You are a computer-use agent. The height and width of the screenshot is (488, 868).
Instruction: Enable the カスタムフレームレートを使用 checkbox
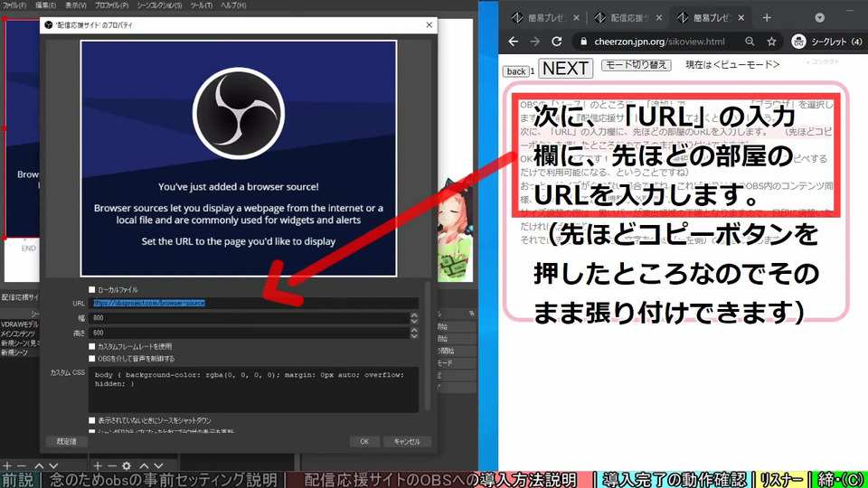point(92,346)
